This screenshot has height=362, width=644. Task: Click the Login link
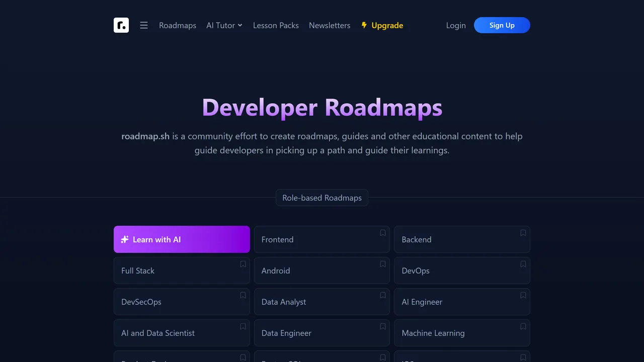[456, 25]
